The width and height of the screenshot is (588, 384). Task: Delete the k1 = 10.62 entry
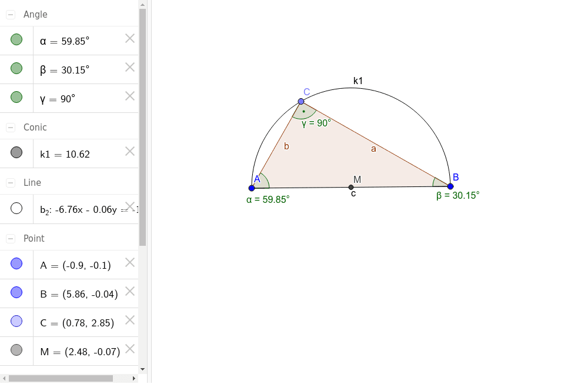[130, 151]
